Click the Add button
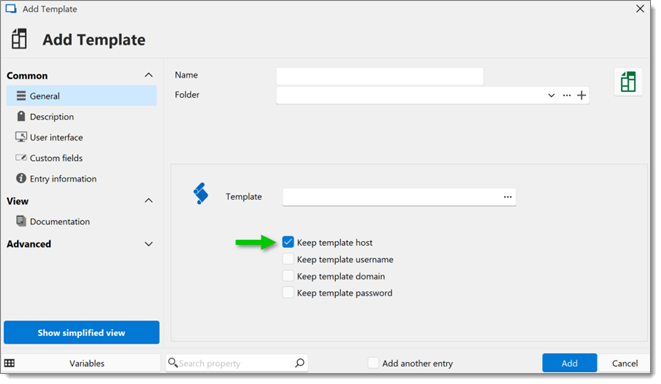This screenshot has height=384, width=661. click(x=570, y=363)
